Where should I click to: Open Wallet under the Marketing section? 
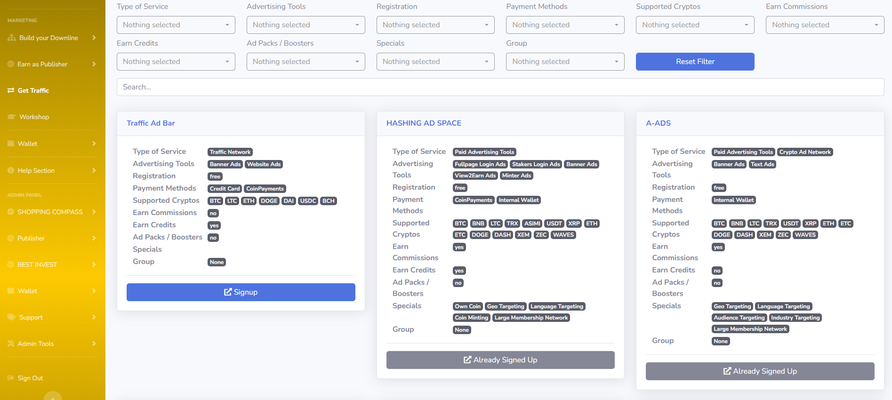tap(52, 143)
